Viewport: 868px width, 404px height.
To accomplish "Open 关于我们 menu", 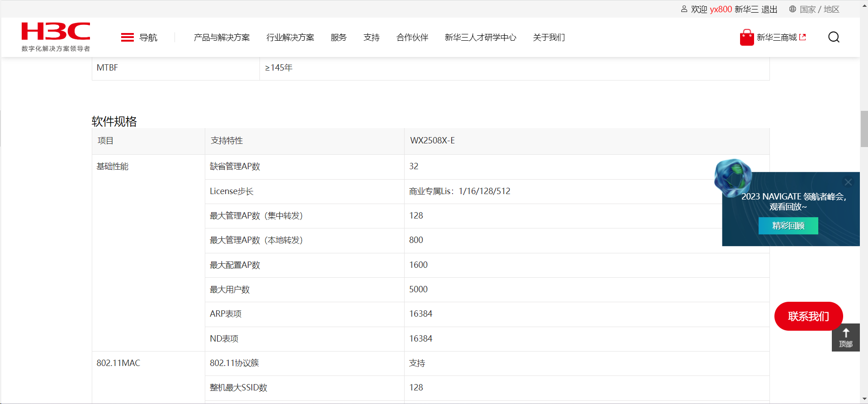I will (x=549, y=38).
